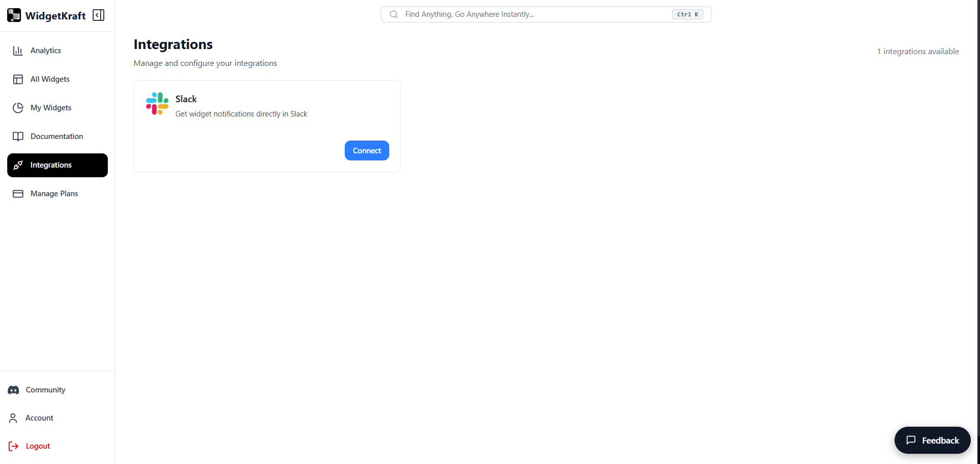This screenshot has height=464, width=980.
Task: Click the Ctrl K shortcut badge
Action: coord(687,14)
